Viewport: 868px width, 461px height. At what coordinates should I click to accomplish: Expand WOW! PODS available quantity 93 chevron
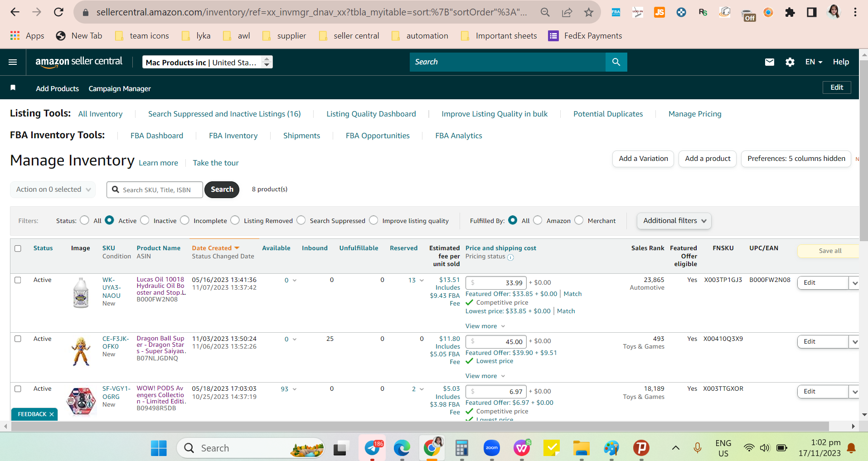pos(295,389)
